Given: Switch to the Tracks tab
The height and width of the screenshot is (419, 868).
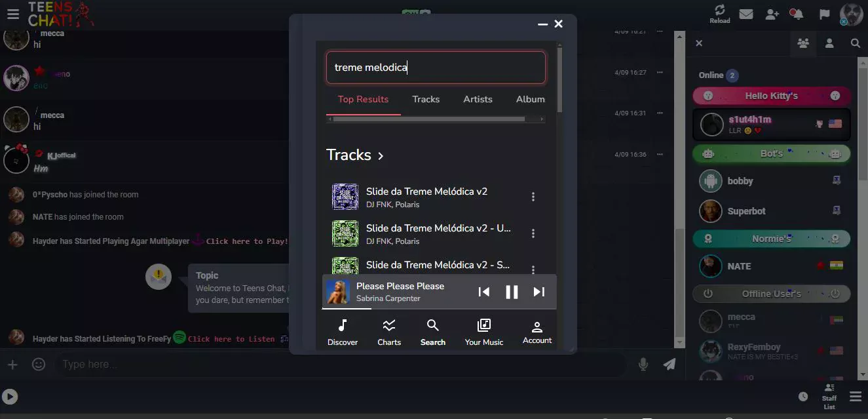Looking at the screenshot, I should tap(426, 100).
